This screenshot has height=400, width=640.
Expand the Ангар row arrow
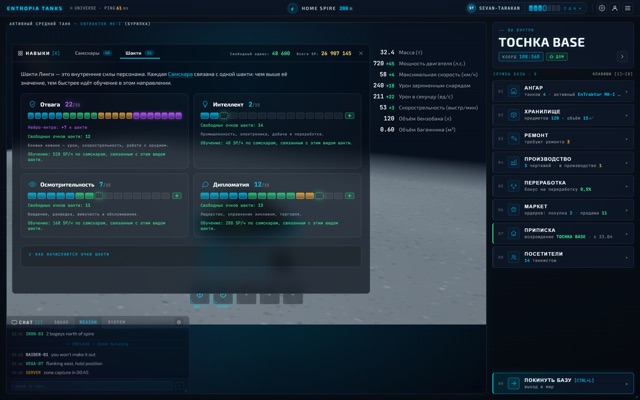[x=627, y=91]
